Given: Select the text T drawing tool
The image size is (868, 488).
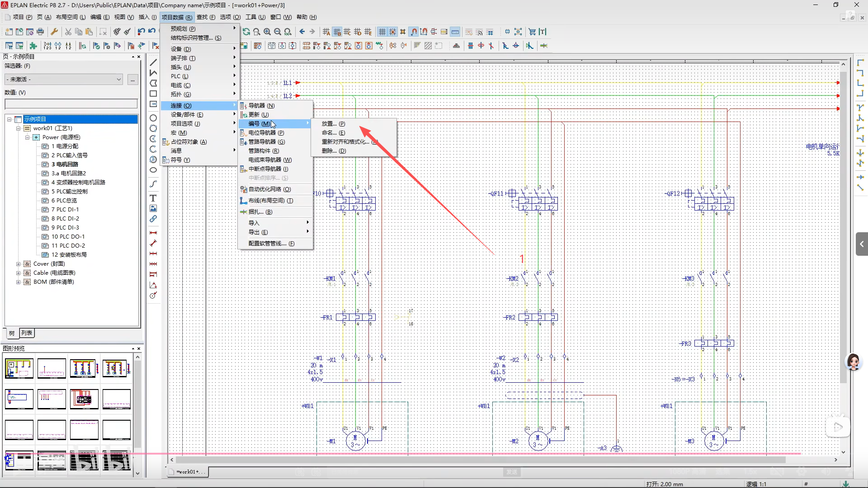Looking at the screenshot, I should [153, 198].
